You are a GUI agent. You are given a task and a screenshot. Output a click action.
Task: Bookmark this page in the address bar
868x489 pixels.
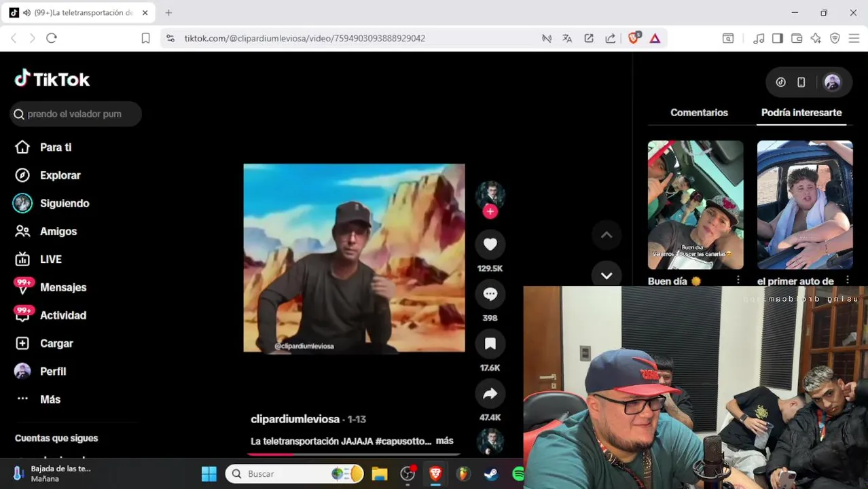click(x=145, y=38)
